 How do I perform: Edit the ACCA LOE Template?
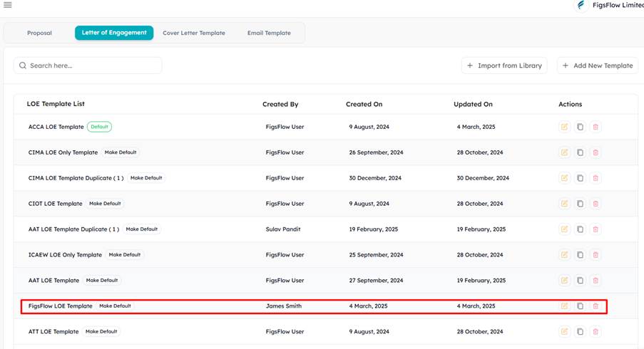(x=564, y=127)
